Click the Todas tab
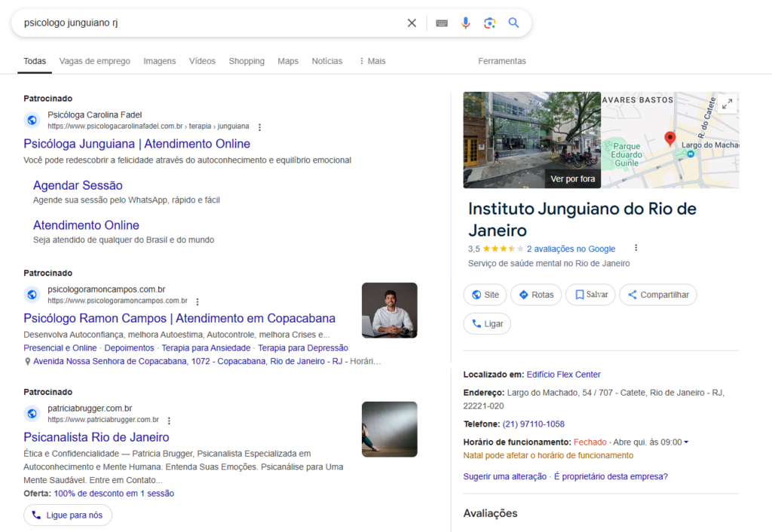The height and width of the screenshot is (532, 772). (35, 61)
